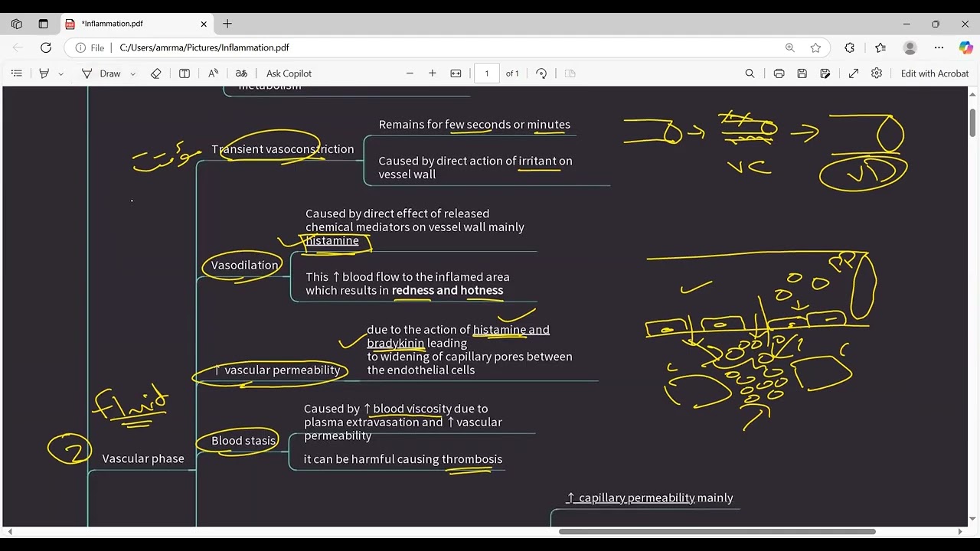Add this page to favorites with the star

click(x=815, y=47)
